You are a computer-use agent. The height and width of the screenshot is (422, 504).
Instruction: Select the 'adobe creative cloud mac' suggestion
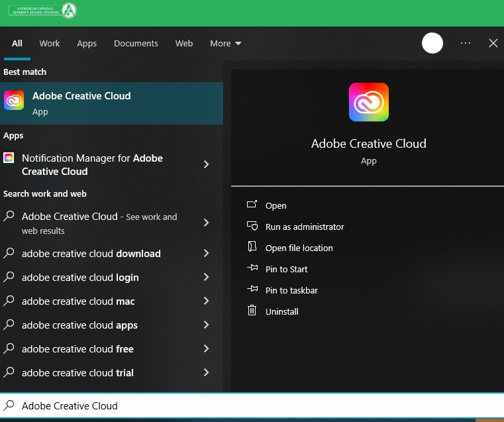tap(111, 301)
